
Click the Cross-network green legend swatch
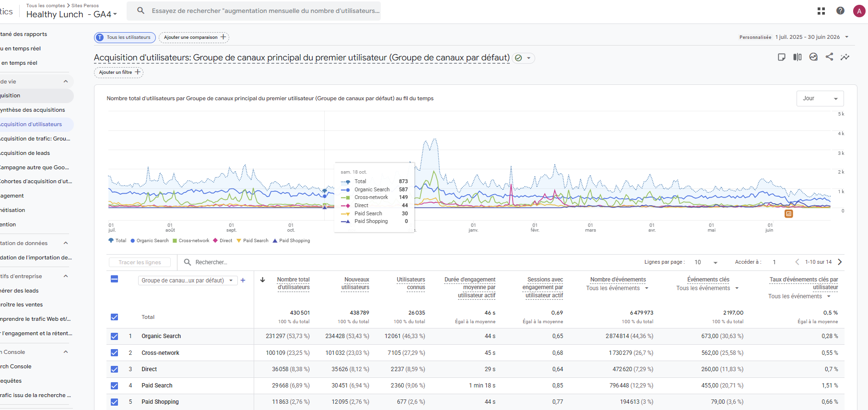coord(175,241)
